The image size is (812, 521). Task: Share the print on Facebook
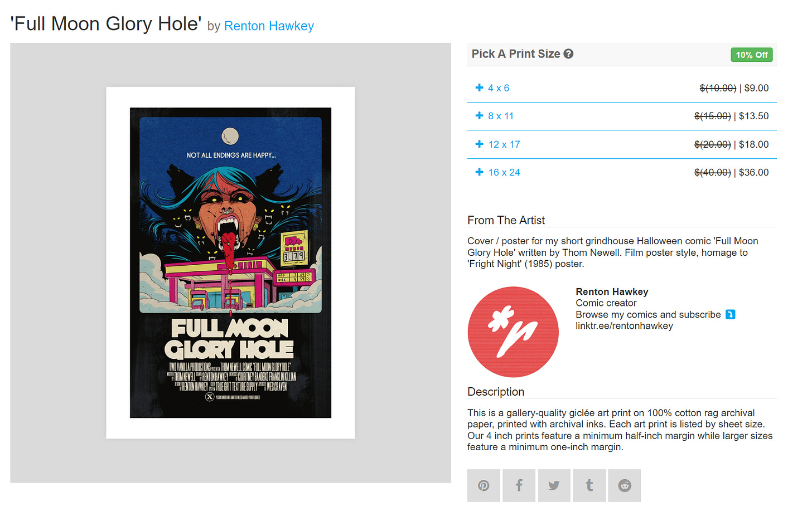pos(519,485)
